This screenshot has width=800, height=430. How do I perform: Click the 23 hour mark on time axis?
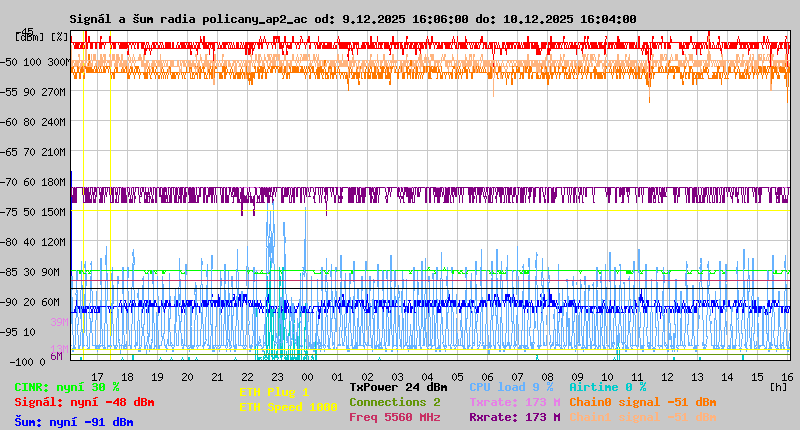(x=277, y=376)
